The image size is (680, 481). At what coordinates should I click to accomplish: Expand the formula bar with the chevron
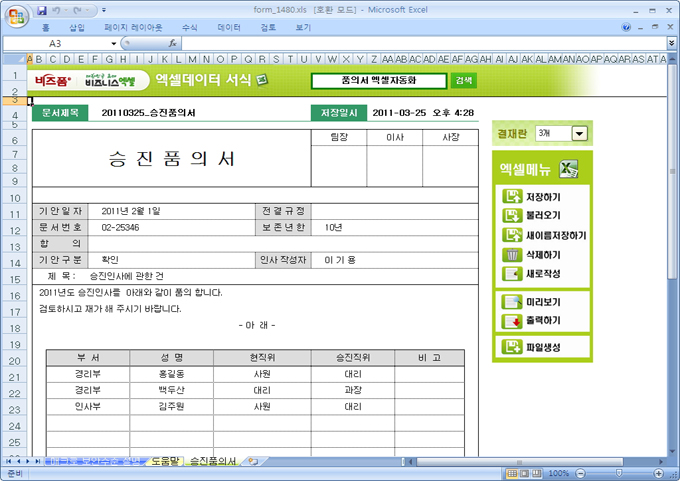click(x=671, y=43)
